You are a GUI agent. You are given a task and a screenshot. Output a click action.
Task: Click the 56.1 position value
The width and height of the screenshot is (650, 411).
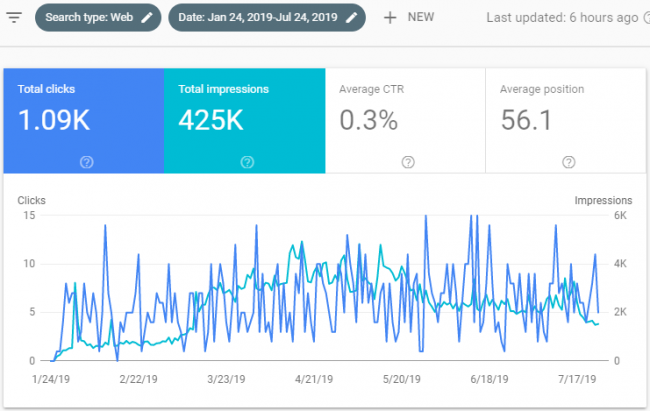point(526,120)
